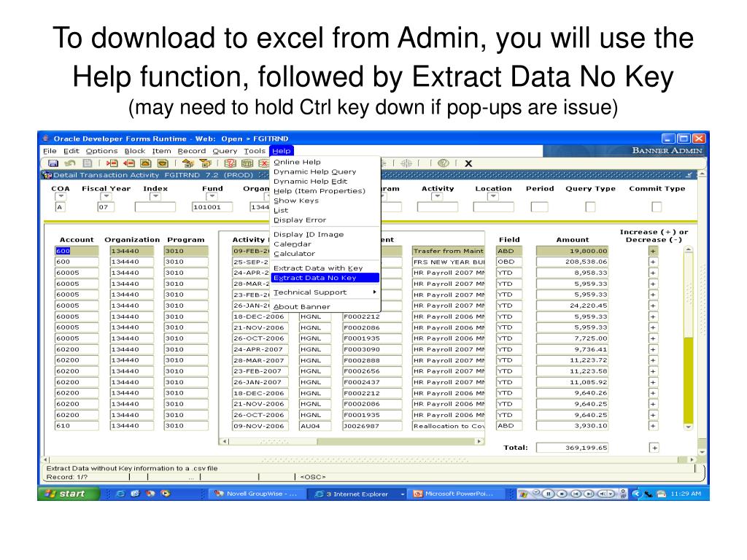Open the Index lookup dropdown arrow

[155, 197]
